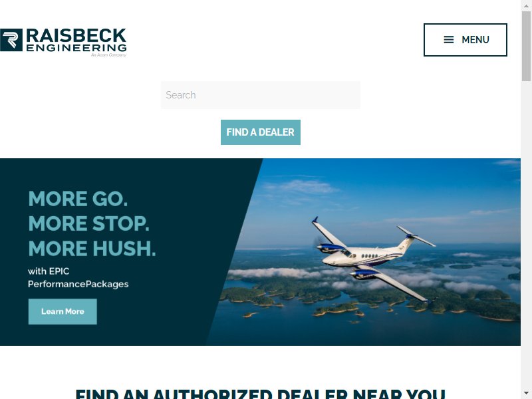
Task: Click the Find an Authorized Dealer heading
Action: point(260,394)
